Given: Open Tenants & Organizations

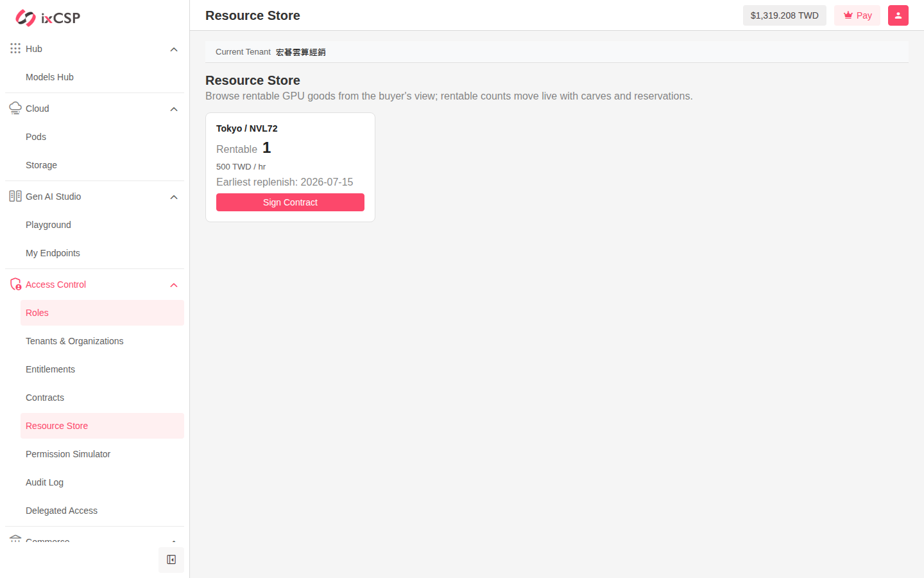Looking at the screenshot, I should 102,341.
